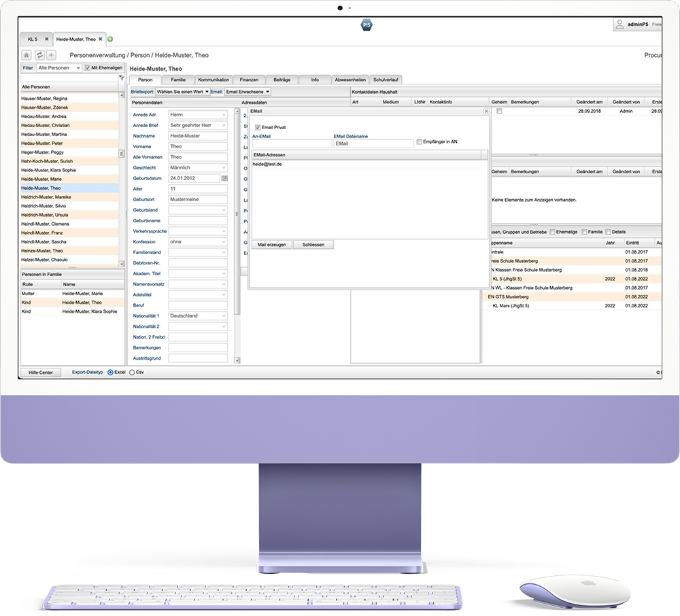Expand the Briefexport value dropdown

182,91
